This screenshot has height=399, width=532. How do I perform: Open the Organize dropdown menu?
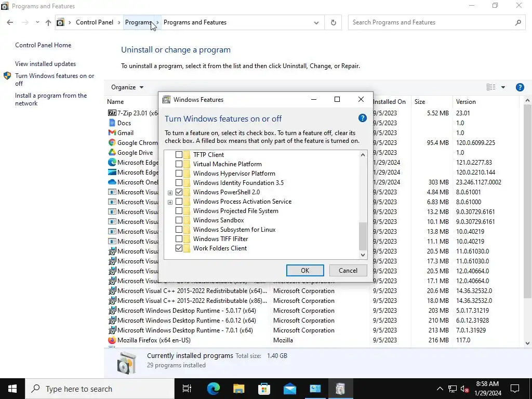coord(127,87)
